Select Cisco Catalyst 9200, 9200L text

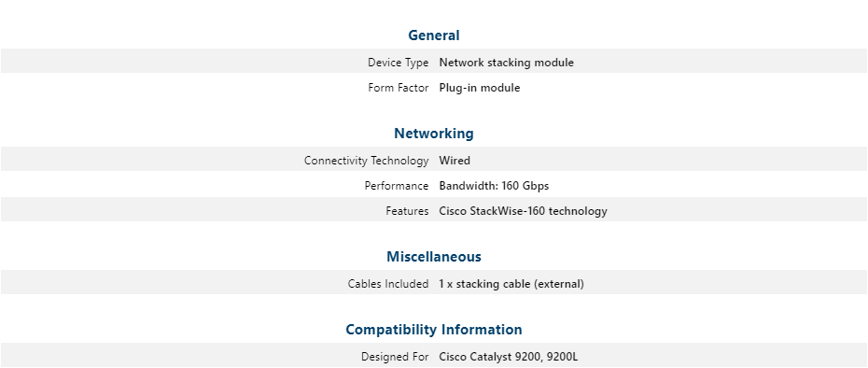(508, 357)
